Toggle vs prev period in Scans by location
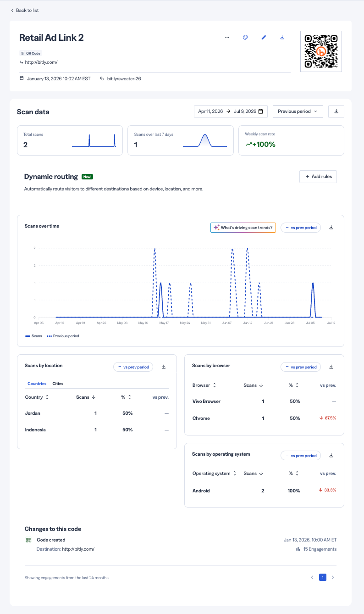364x614 pixels. coord(133,367)
